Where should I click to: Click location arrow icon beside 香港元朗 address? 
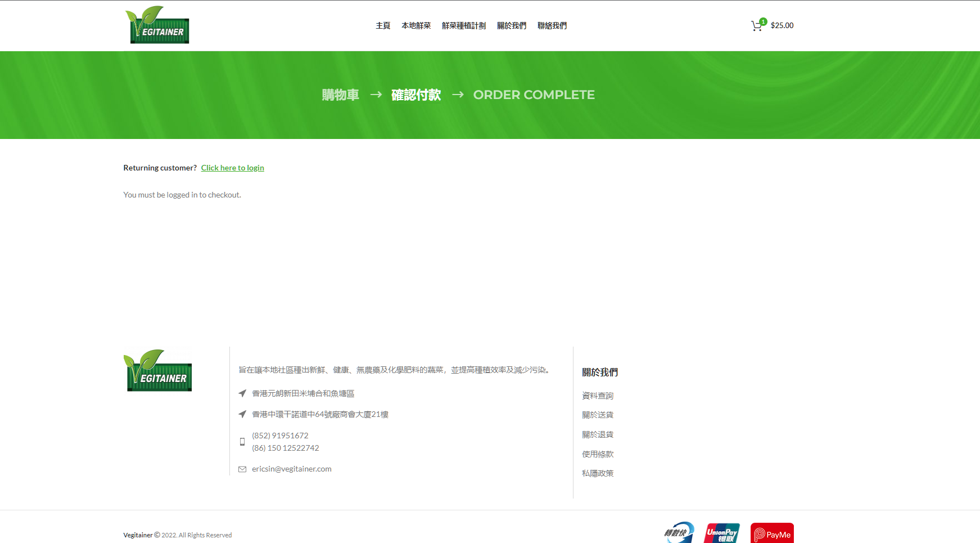pyautogui.click(x=242, y=393)
